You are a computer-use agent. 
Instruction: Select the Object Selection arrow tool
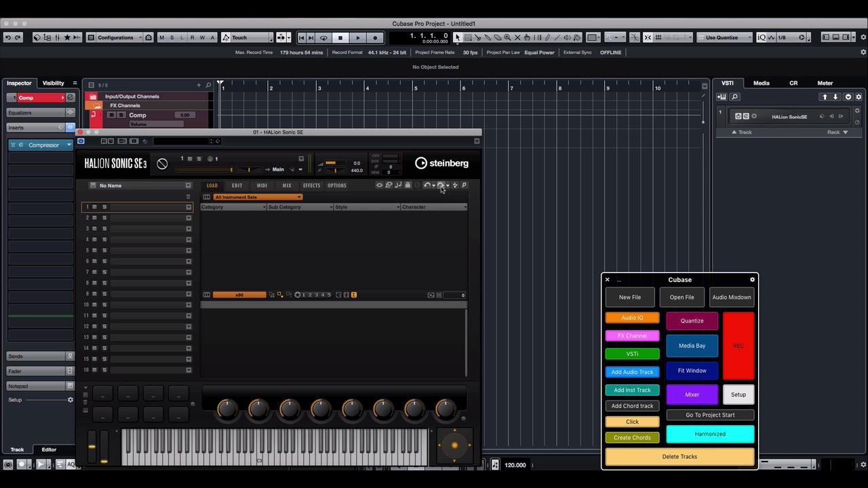pyautogui.click(x=458, y=37)
